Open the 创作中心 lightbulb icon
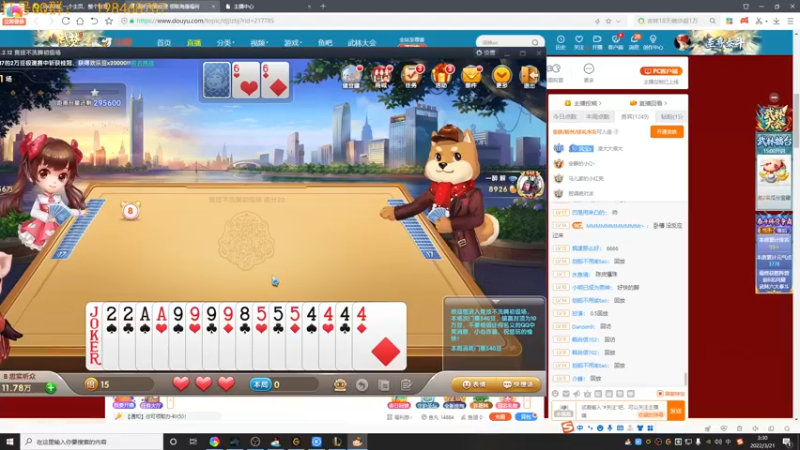The width and height of the screenshot is (800, 450). [653, 42]
